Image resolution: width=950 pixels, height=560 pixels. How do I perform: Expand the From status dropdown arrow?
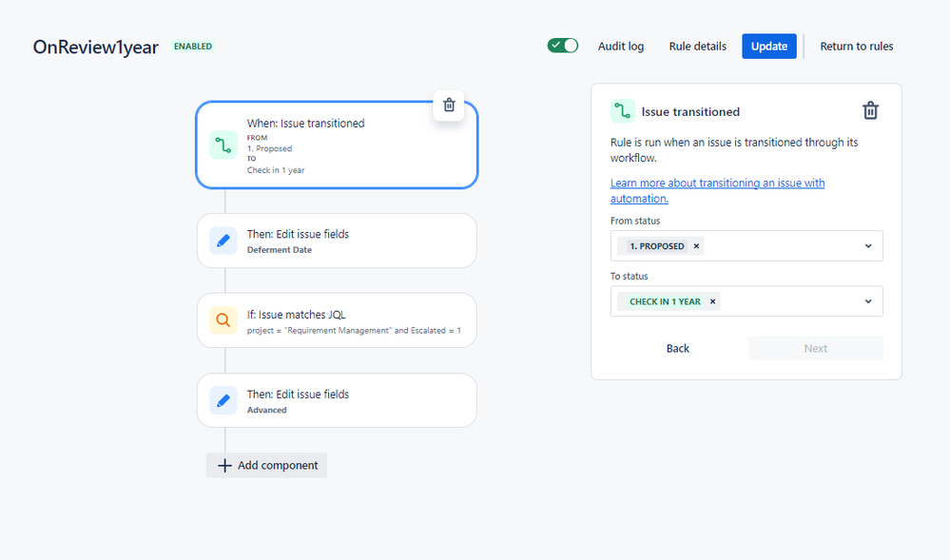click(868, 246)
